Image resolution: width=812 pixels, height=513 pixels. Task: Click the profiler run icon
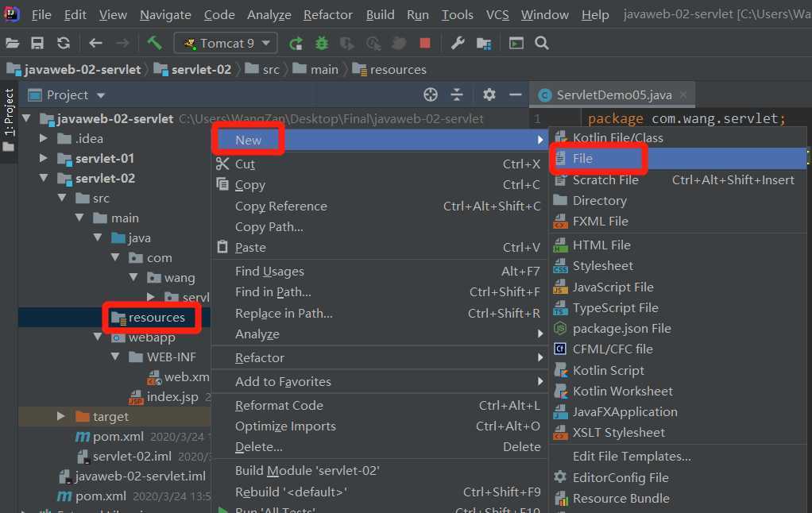click(373, 44)
